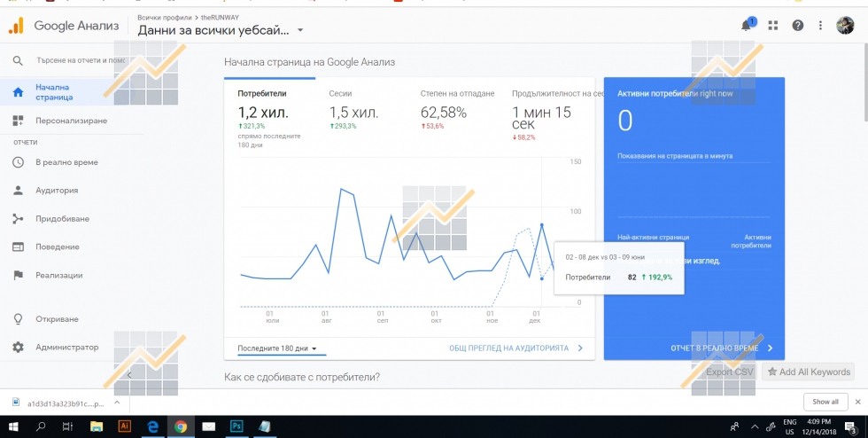The width and height of the screenshot is (868, 438).
Task: Open Microsoft Edge from taskbar
Action: (152, 426)
